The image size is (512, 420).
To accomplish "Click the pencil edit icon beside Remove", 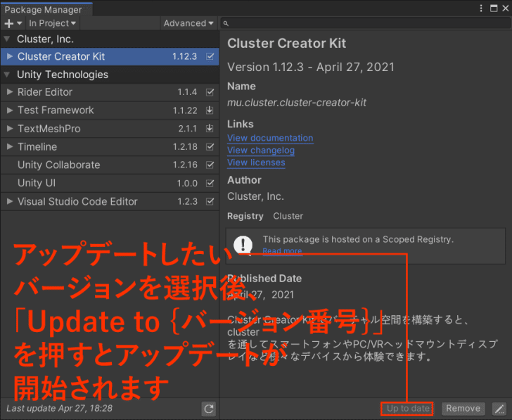I will pos(499,409).
